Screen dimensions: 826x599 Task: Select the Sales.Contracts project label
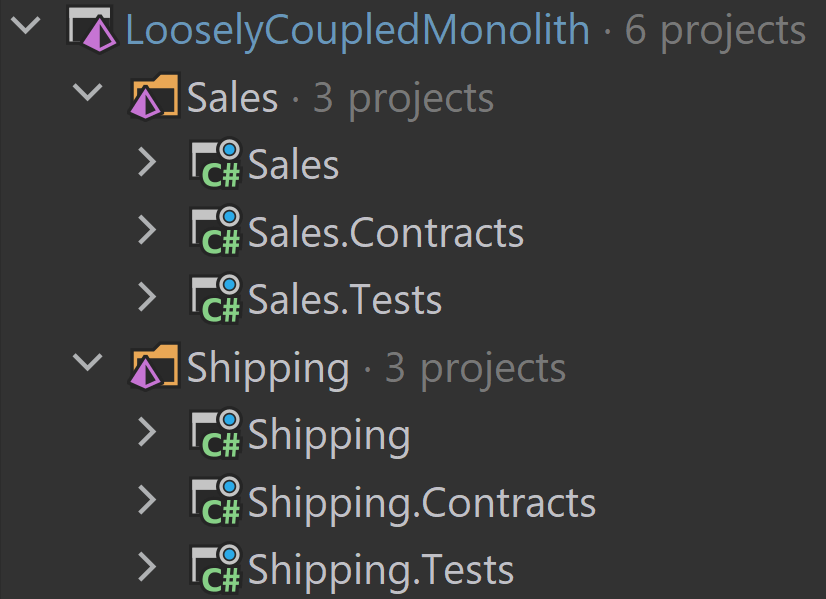pos(386,232)
